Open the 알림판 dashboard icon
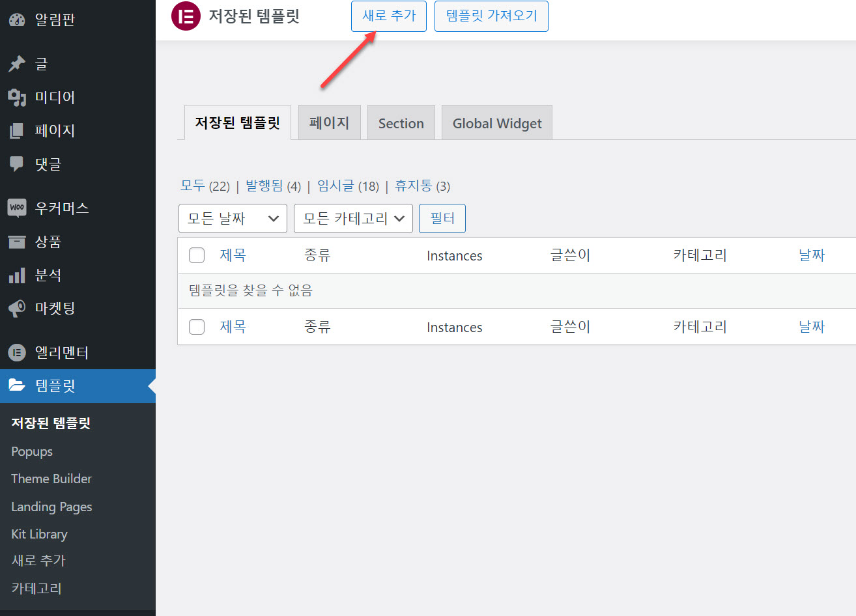 (18, 19)
